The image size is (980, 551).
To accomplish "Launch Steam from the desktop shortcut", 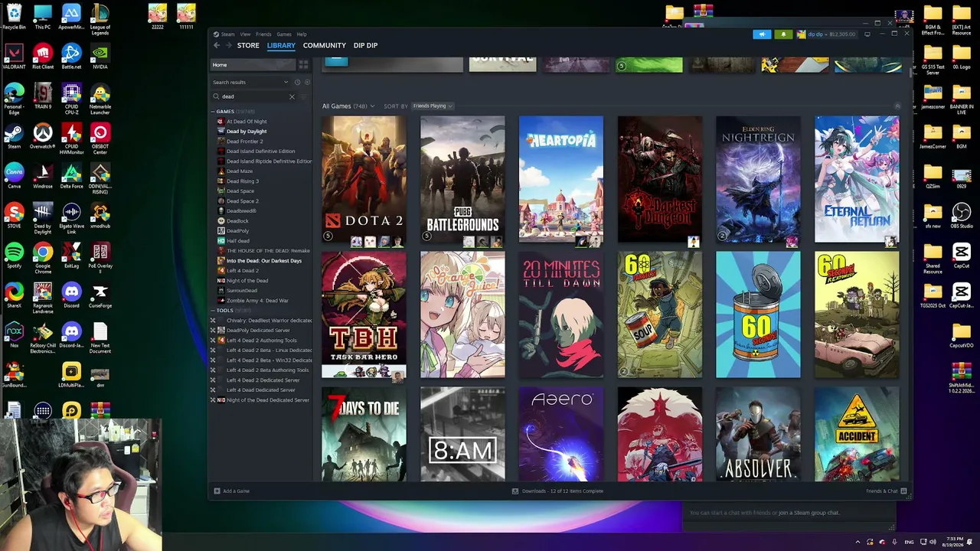I will [x=14, y=135].
